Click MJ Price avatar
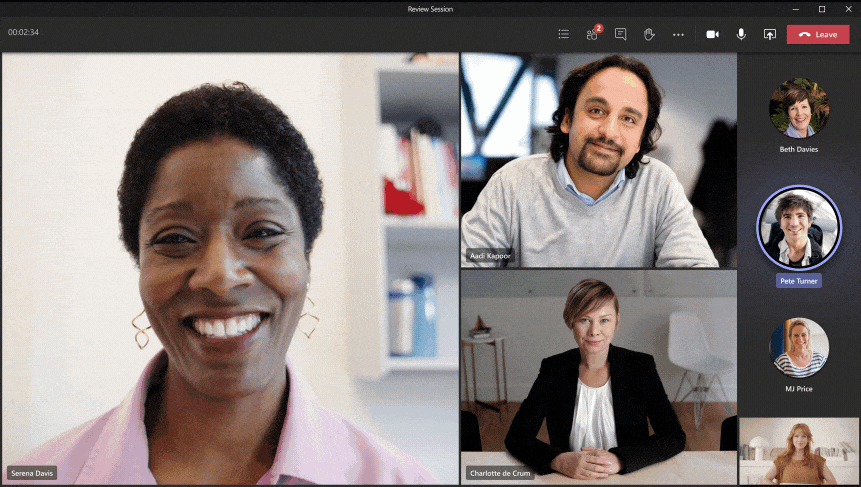 (x=798, y=347)
